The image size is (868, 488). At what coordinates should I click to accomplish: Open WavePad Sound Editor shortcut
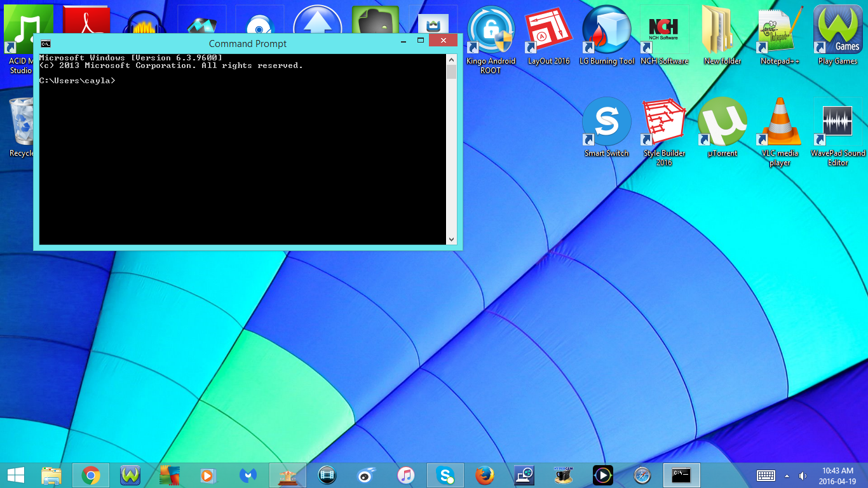click(x=837, y=132)
